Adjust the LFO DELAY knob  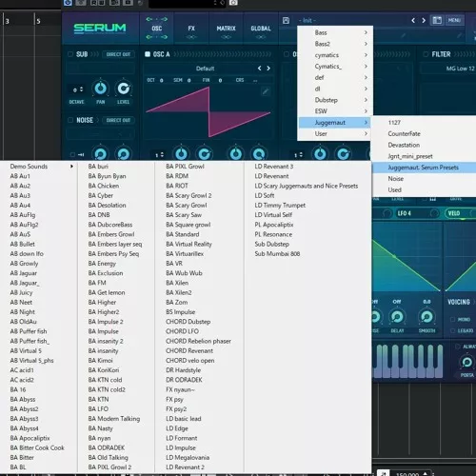coord(397,316)
